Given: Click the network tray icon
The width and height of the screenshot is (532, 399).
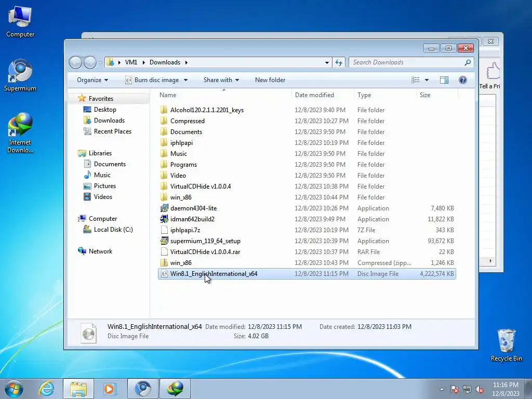Looking at the screenshot, I should tap(467, 389).
